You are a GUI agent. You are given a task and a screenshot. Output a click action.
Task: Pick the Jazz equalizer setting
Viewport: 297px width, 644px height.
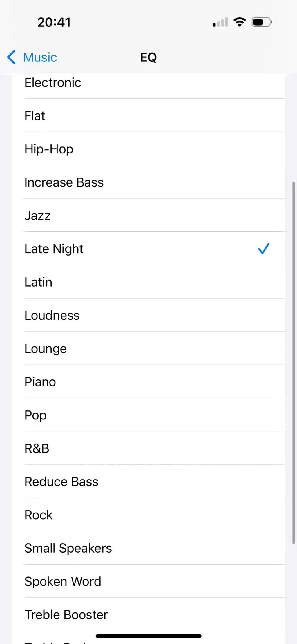(38, 216)
